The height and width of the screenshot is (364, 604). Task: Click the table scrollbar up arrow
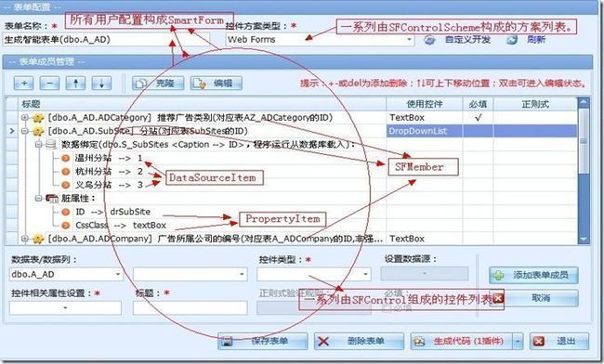click(584, 102)
